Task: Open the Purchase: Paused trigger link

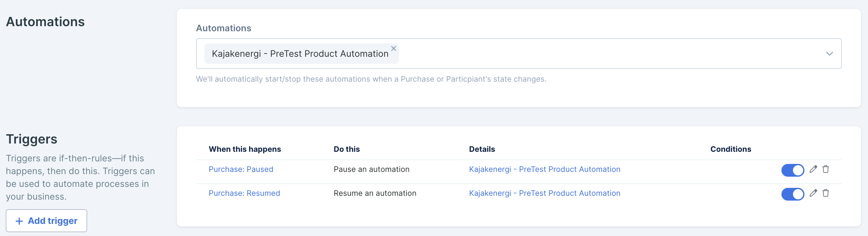Action: click(x=240, y=169)
